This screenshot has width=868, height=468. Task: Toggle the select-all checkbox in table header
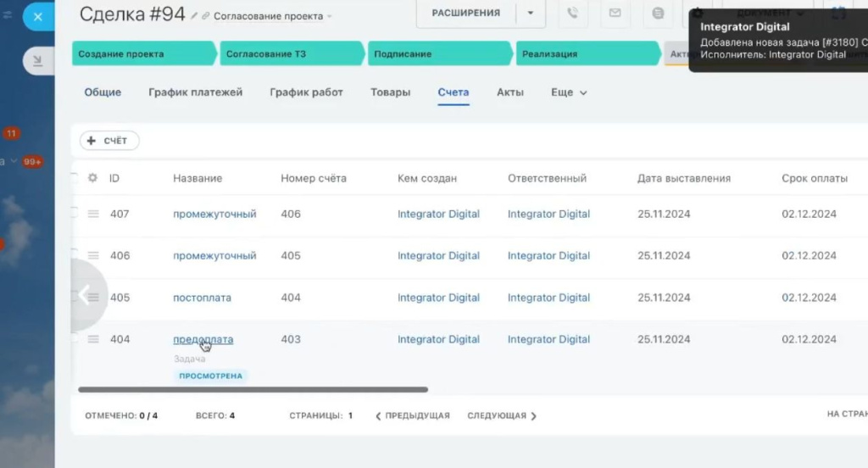74,177
